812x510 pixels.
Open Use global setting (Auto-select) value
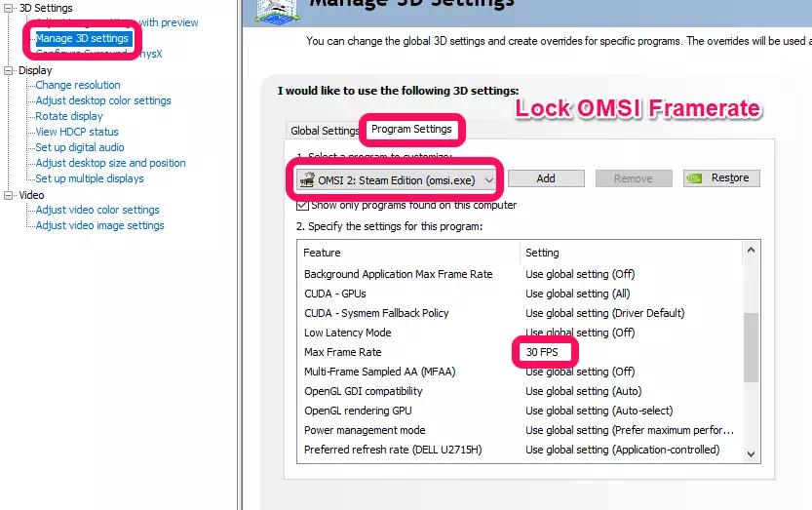(x=599, y=411)
